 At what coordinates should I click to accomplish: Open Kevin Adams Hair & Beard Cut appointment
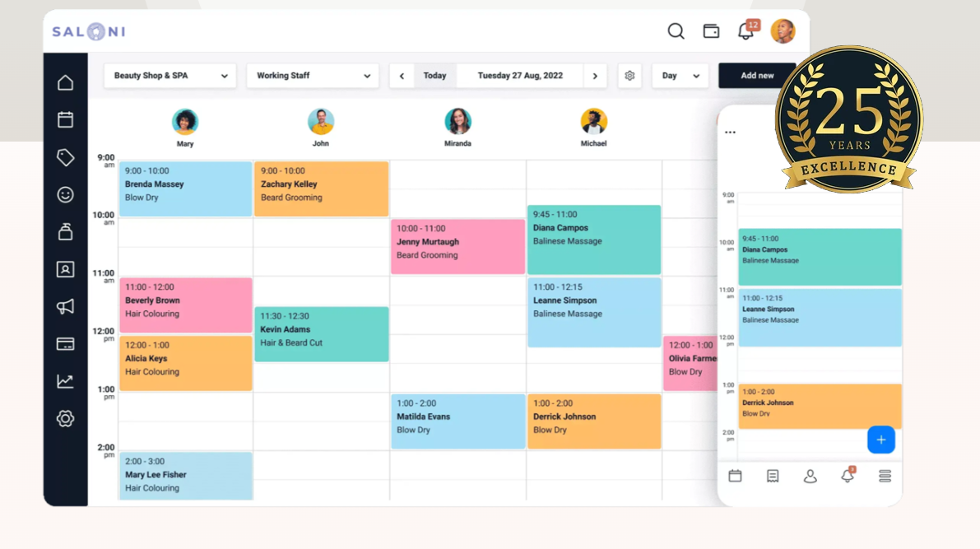click(x=321, y=334)
